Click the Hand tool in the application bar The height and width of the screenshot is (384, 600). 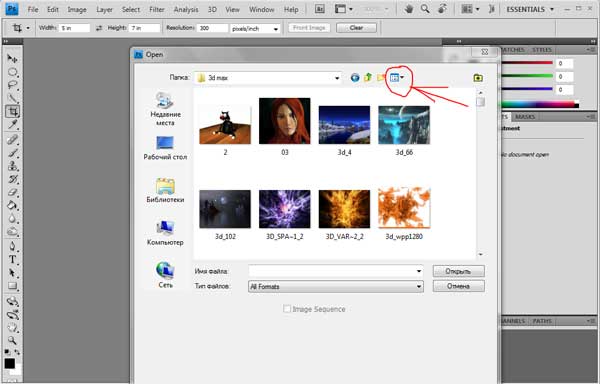tap(409, 9)
